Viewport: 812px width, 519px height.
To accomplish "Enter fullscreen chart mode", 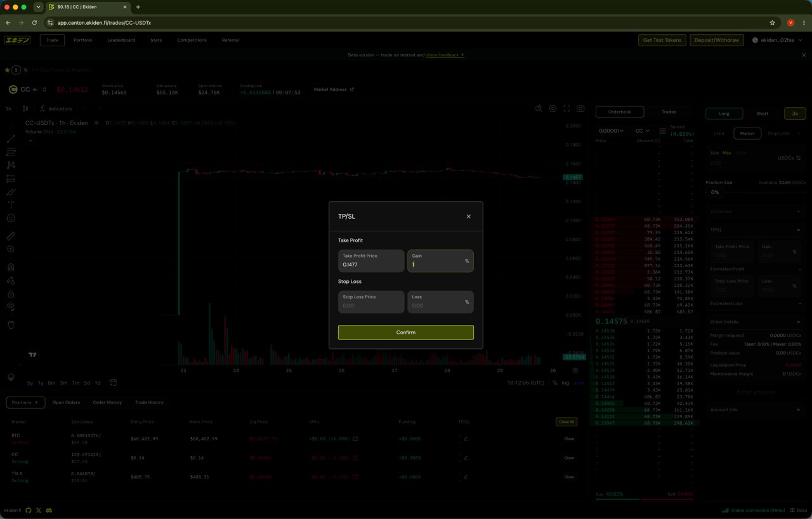I will pos(566,108).
